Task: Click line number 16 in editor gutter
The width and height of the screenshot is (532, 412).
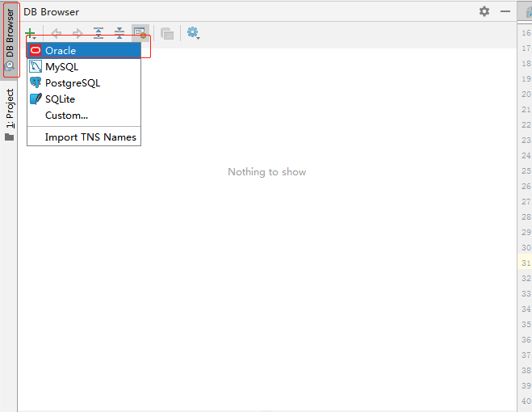Action: point(526,33)
